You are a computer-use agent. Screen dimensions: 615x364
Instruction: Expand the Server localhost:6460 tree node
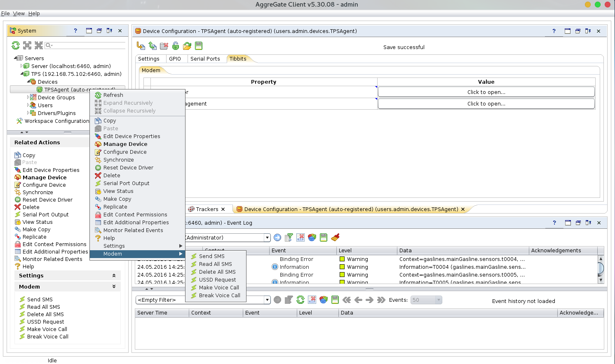tap(22, 66)
